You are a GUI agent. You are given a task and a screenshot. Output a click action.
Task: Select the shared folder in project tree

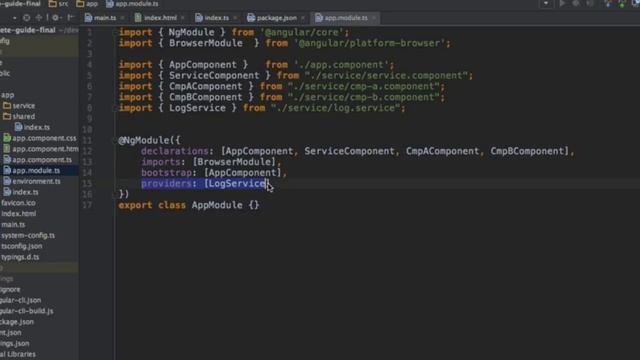[24, 116]
